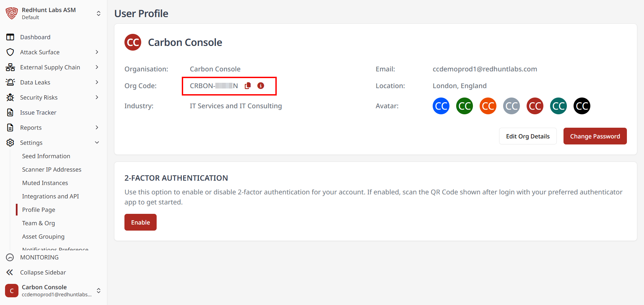Viewport: 644px width, 305px height.
Task: Choose the blue CC avatar
Action: (x=441, y=106)
